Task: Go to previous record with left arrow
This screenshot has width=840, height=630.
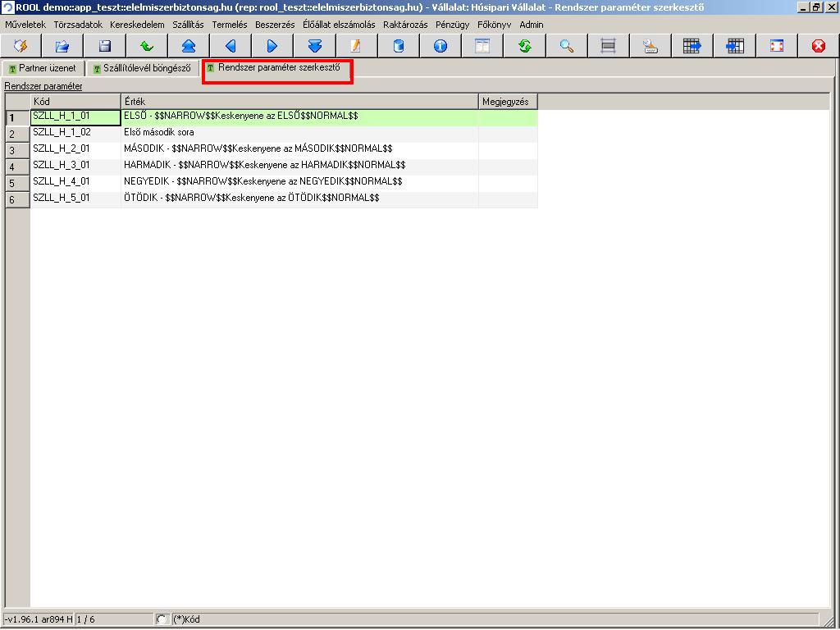Action: (231, 46)
